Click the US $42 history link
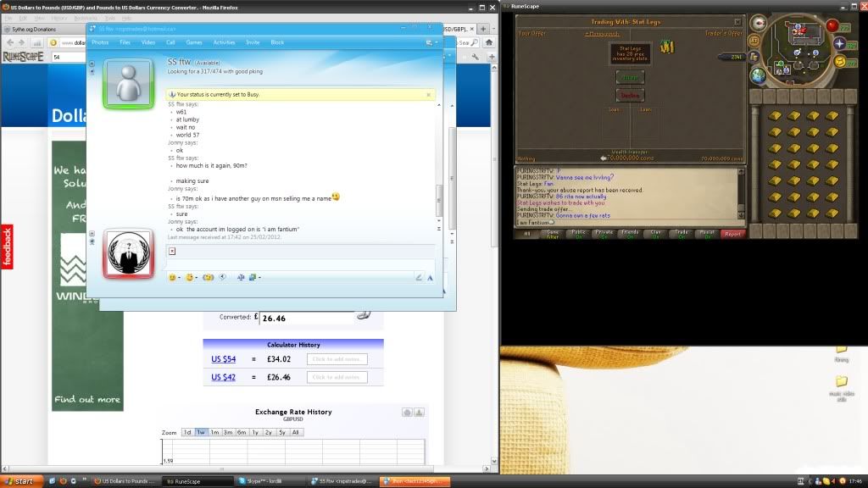Image resolution: width=868 pixels, height=488 pixels. tap(223, 377)
